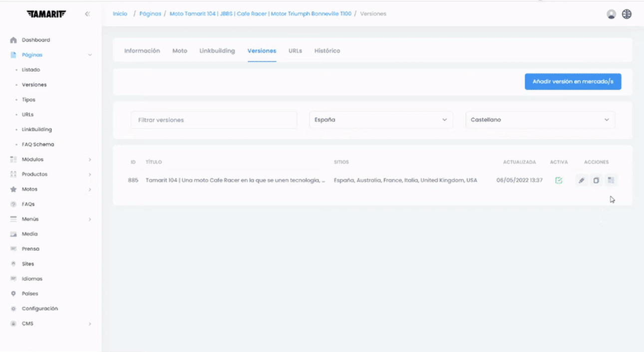The image size is (644, 352).
Task: Click the Tamarit 104 version title
Action: point(236,180)
